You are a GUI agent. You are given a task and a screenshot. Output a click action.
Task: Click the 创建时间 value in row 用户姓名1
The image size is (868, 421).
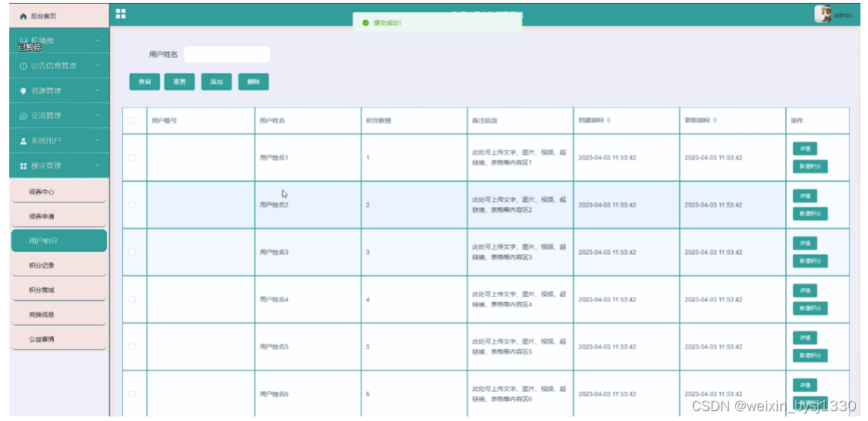click(x=608, y=158)
